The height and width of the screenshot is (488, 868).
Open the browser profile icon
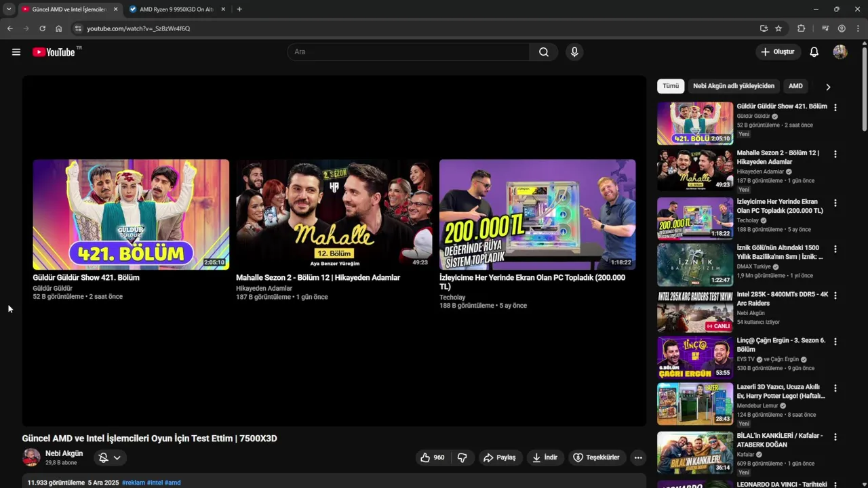(842, 28)
